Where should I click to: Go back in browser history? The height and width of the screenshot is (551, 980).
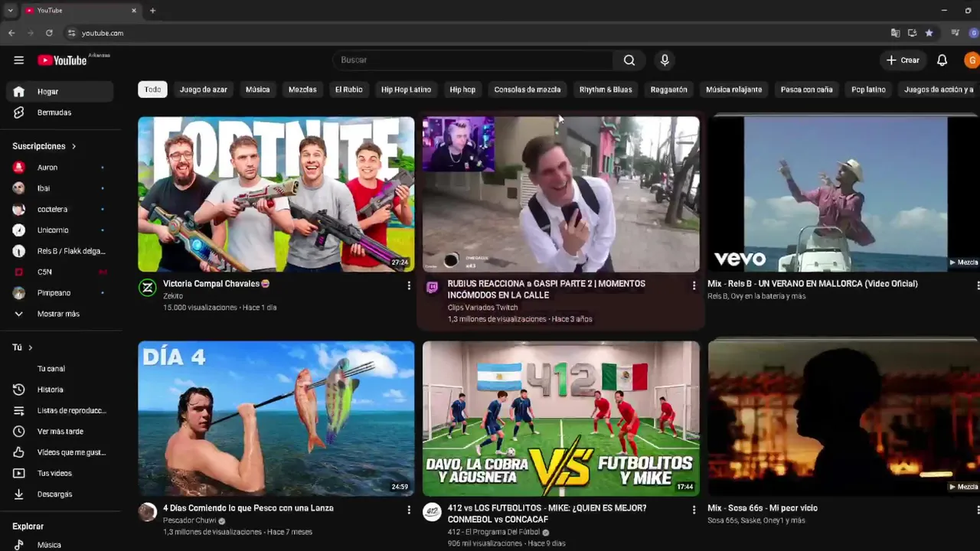click(11, 33)
